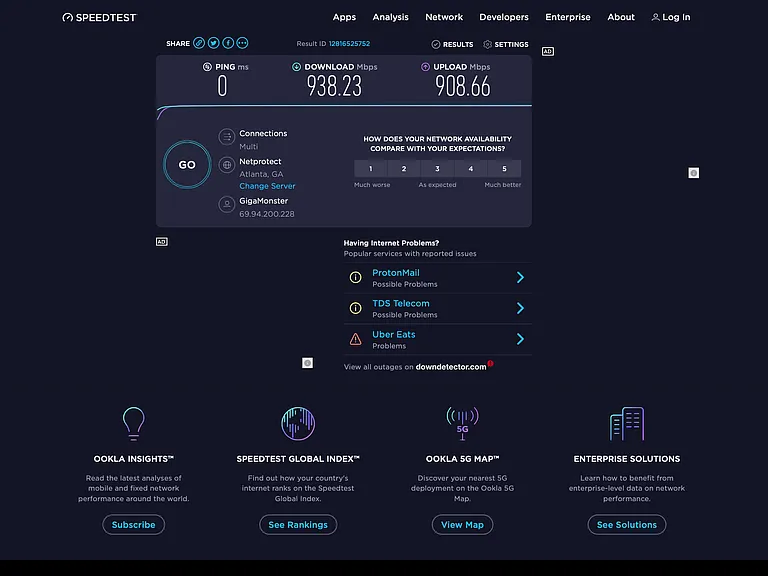
Task: Share the result on Twitter
Action: tap(214, 43)
